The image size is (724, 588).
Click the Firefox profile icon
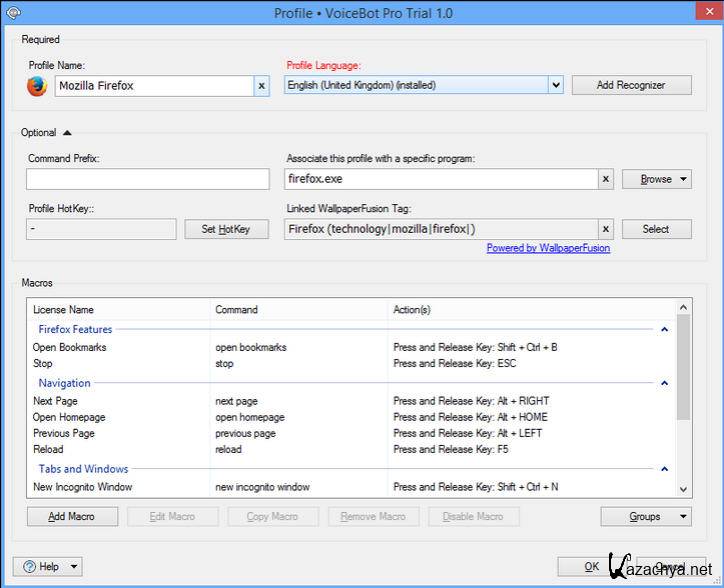coord(37,86)
